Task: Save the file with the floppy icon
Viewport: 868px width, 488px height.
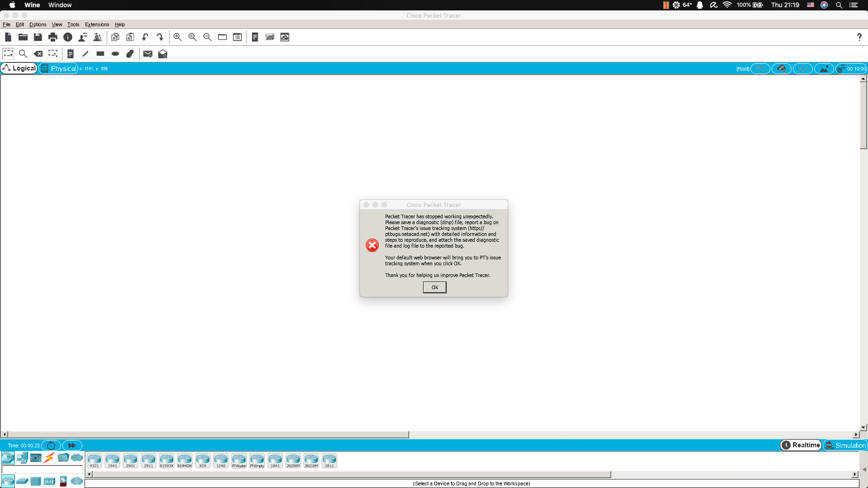Action: click(x=38, y=37)
